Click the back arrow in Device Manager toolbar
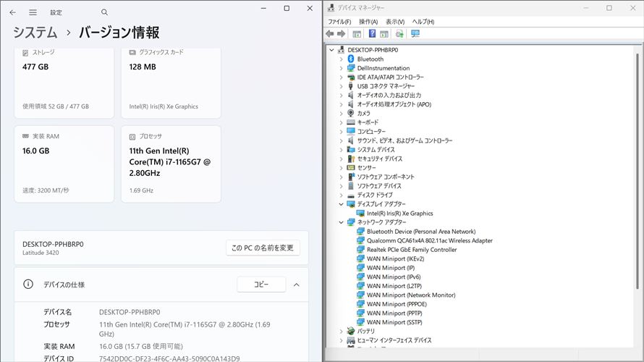This screenshot has height=362, width=644. click(x=330, y=34)
